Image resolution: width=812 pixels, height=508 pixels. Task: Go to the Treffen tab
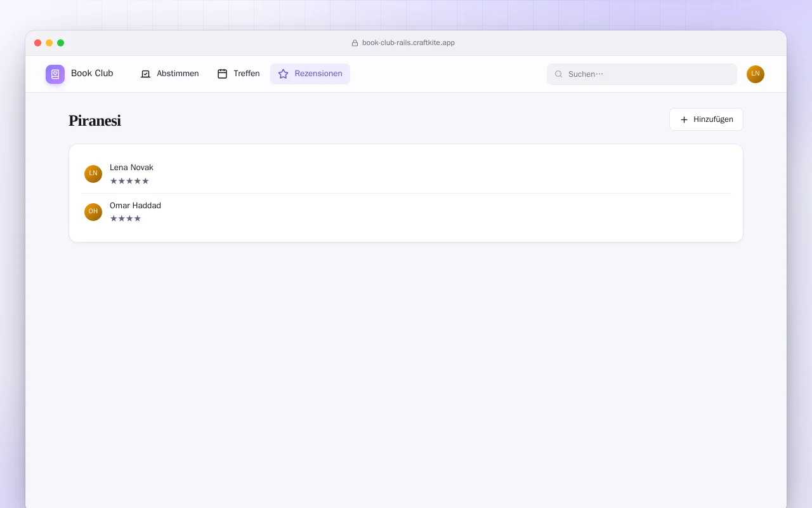click(x=239, y=74)
